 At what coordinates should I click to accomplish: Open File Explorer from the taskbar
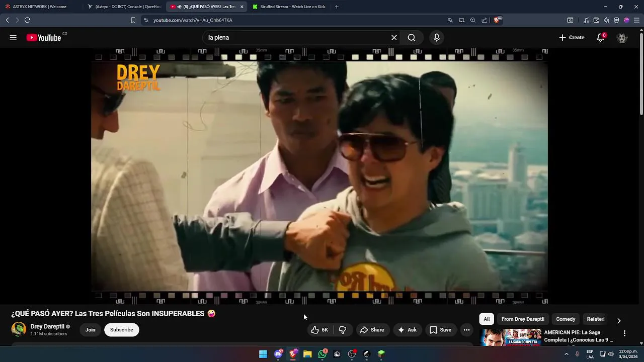(x=307, y=354)
